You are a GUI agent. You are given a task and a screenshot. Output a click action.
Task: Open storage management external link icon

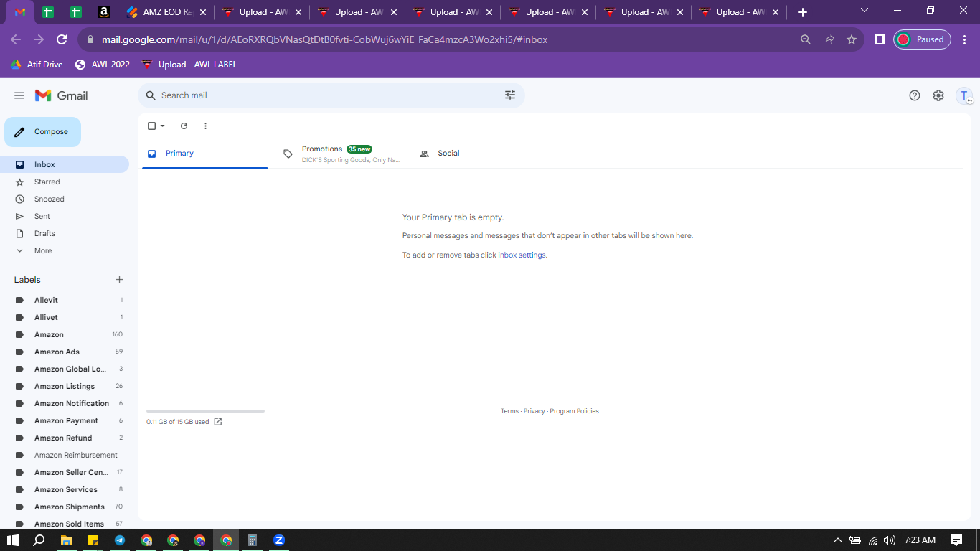pos(218,422)
